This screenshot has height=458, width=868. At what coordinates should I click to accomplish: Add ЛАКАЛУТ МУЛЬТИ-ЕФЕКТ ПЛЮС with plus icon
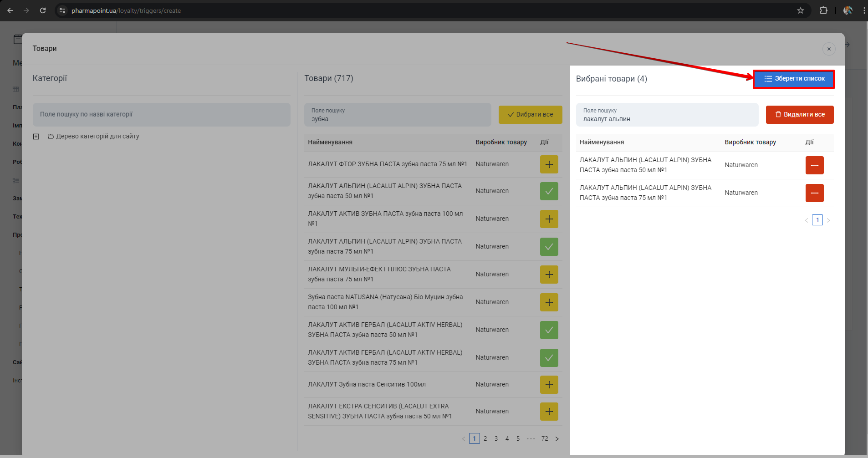(x=549, y=275)
